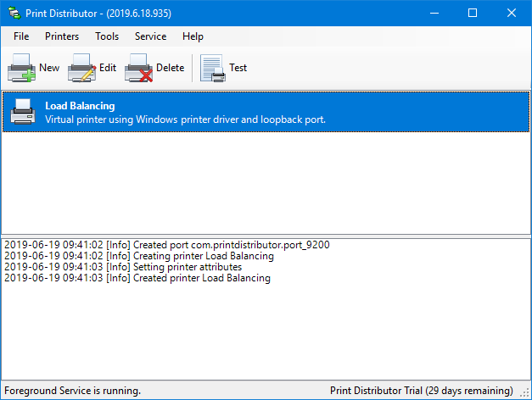Click the Delete button label
Screen dimensions: 532x400
(x=171, y=68)
